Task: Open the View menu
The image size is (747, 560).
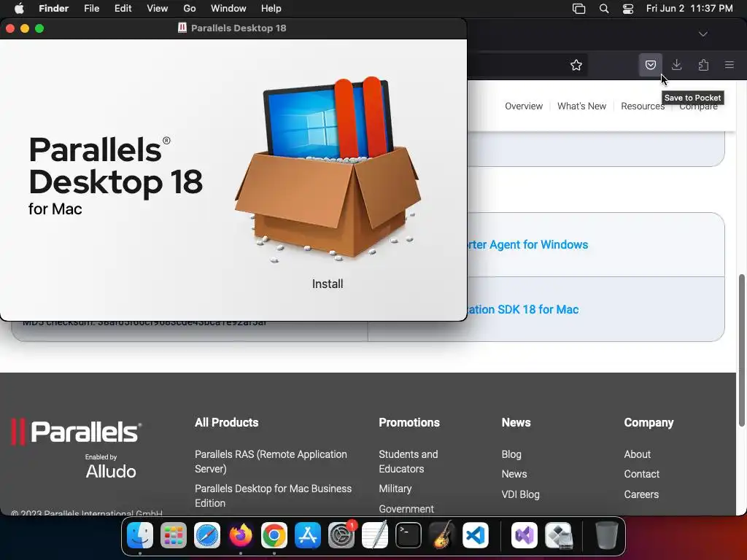Action: click(158, 9)
